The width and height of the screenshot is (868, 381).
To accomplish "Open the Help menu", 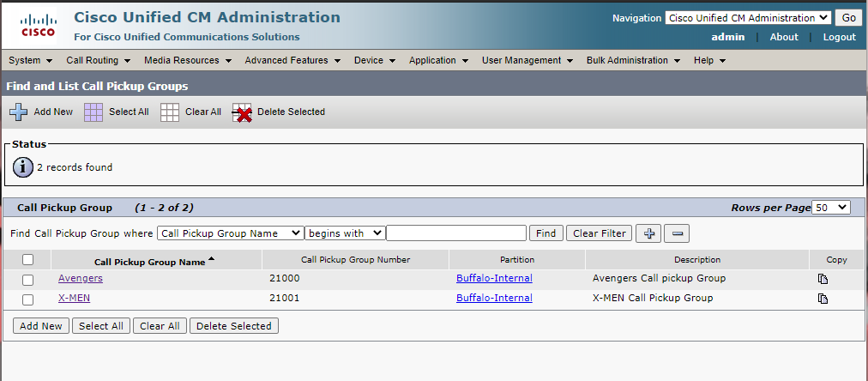I will pos(709,60).
